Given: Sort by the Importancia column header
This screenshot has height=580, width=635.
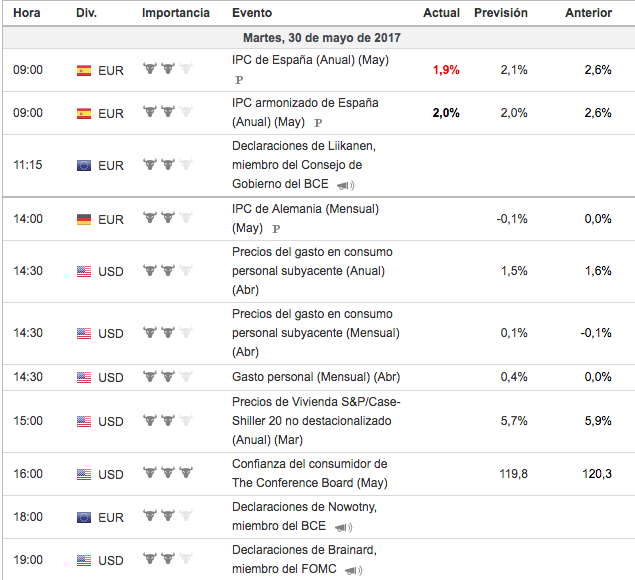Looking at the screenshot, I should 176,13.
